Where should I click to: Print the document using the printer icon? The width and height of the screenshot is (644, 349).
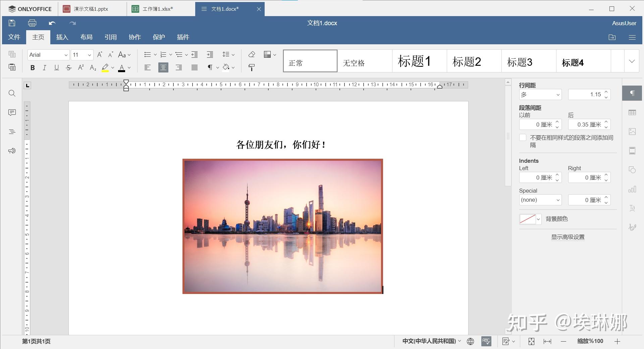pos(32,23)
